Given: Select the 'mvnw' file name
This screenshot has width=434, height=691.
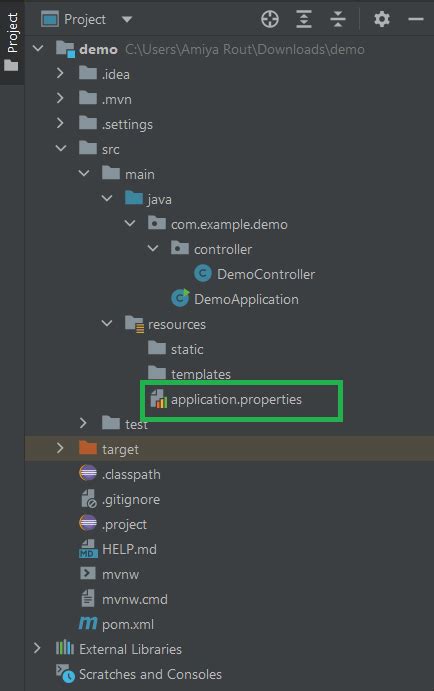Looking at the screenshot, I should tap(120, 574).
